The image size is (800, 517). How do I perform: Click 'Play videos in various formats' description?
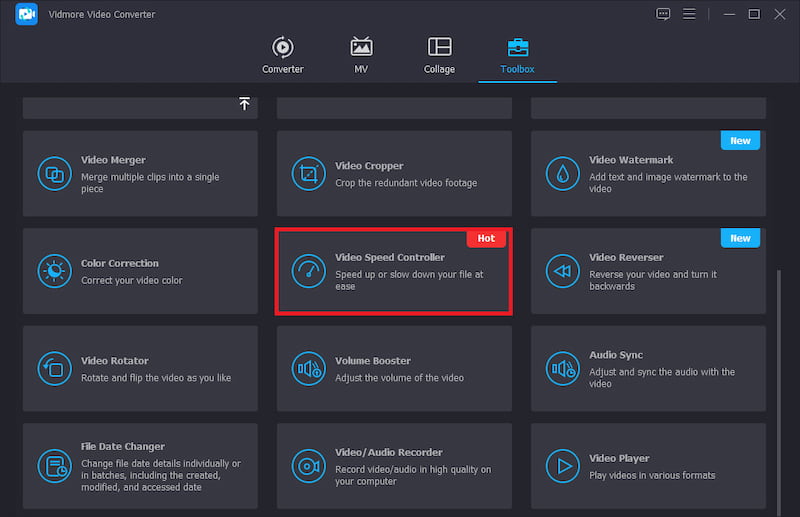[x=652, y=476]
